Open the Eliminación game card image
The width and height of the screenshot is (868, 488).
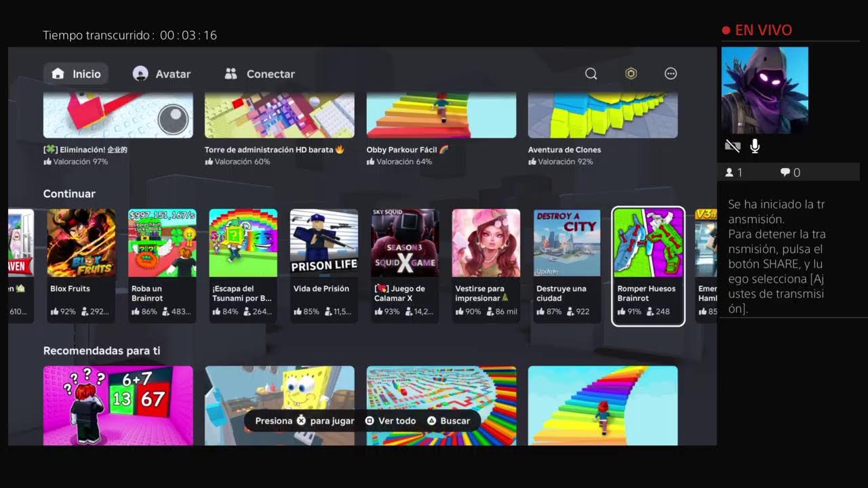(x=118, y=116)
